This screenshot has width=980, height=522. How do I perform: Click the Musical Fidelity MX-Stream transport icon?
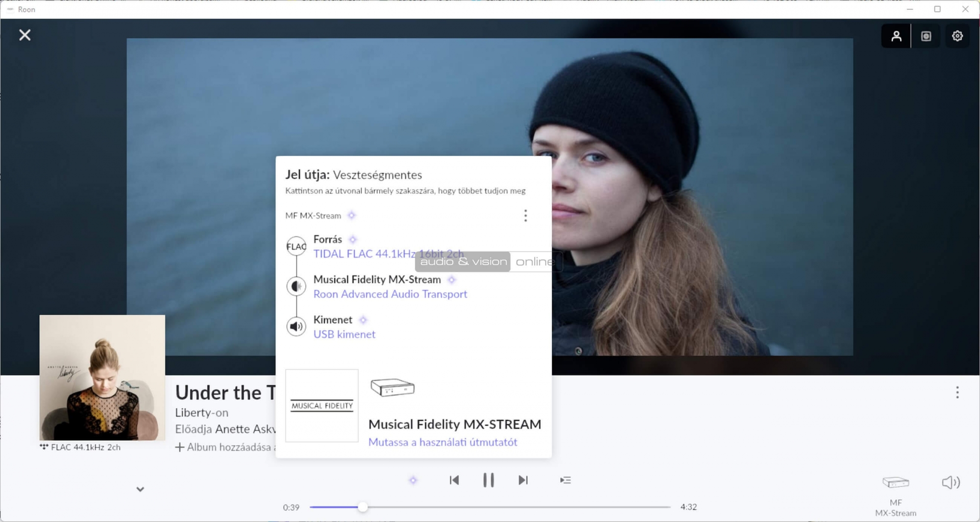click(296, 286)
